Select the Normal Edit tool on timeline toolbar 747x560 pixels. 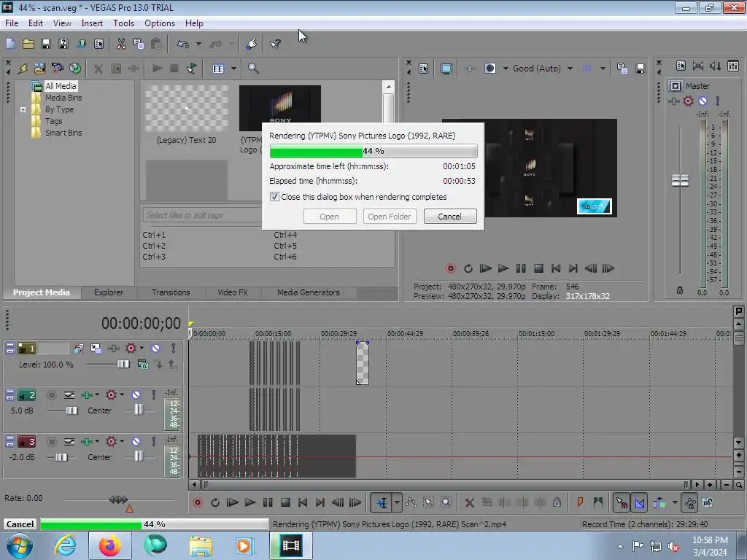(x=382, y=502)
